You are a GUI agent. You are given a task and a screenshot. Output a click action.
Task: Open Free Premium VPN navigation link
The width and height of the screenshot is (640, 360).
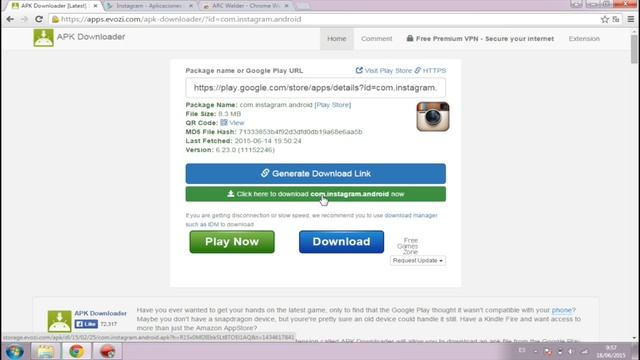point(480,39)
